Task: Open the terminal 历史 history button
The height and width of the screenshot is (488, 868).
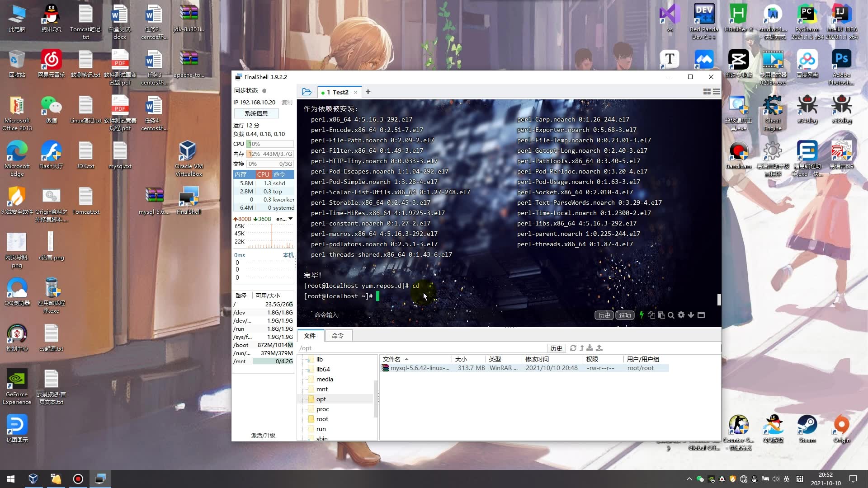Action: coord(604,315)
